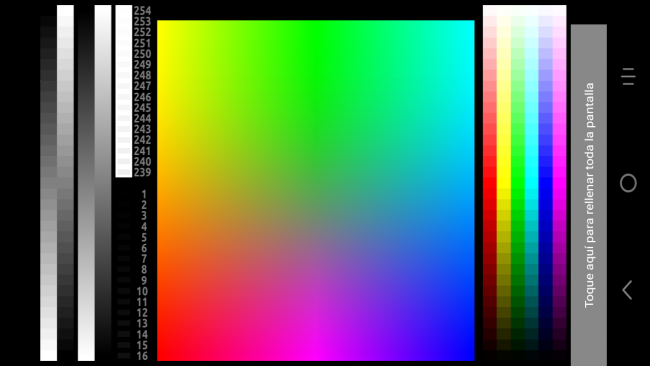Click the '251' level label

(x=142, y=43)
